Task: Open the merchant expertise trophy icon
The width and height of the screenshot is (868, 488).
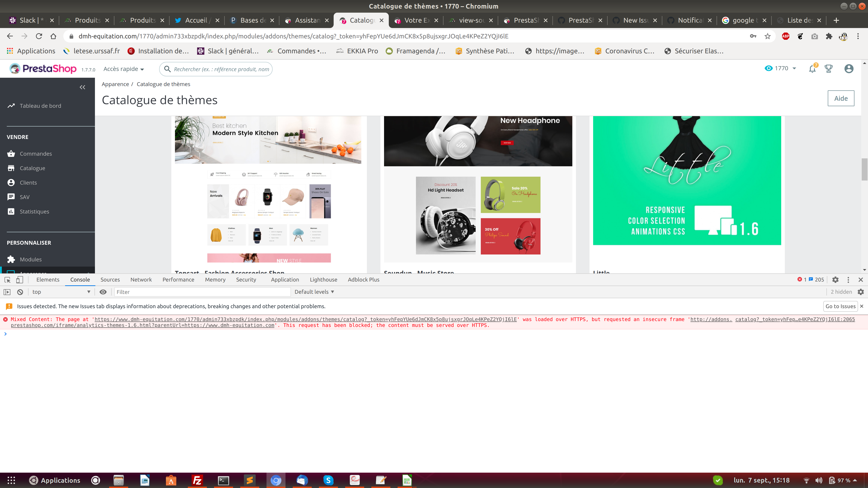Action: 829,69
